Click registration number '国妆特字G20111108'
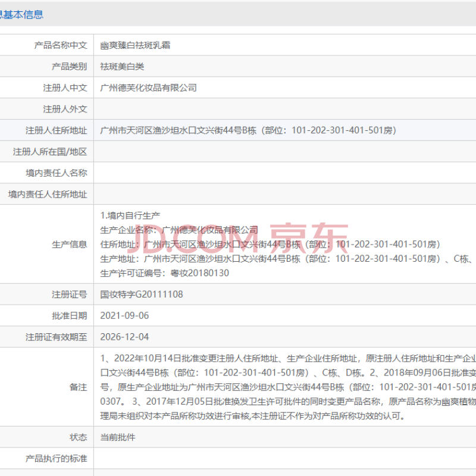Image resolution: width=476 pixels, height=476 pixels. (142, 294)
